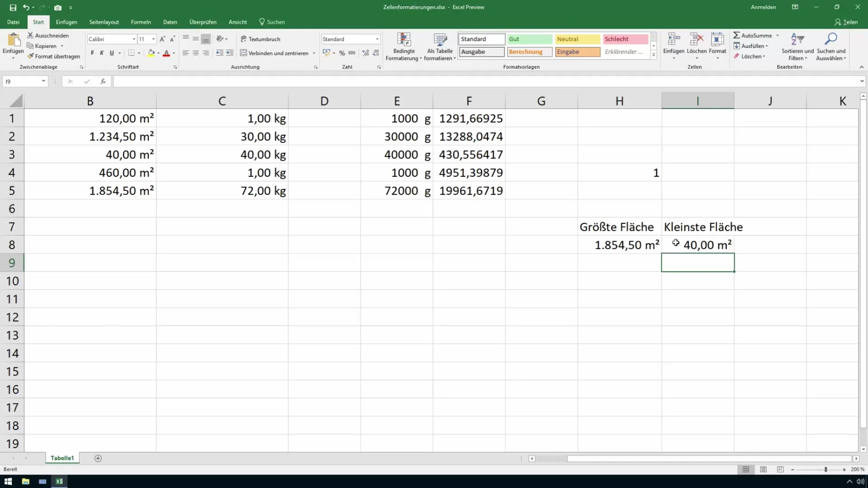The width and height of the screenshot is (868, 488).
Task: Select the Format übertragen paintbrush
Action: 30,56
